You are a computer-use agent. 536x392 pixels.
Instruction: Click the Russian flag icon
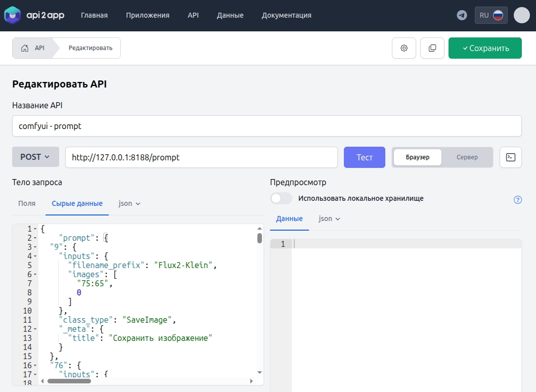[498, 15]
